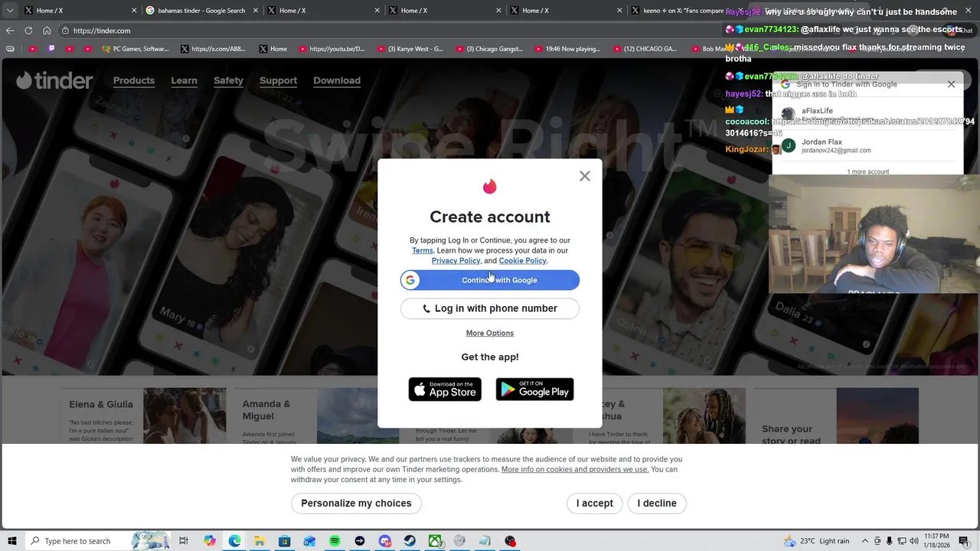Click the Tinder flame logo in header
980x551 pixels.
54,80
